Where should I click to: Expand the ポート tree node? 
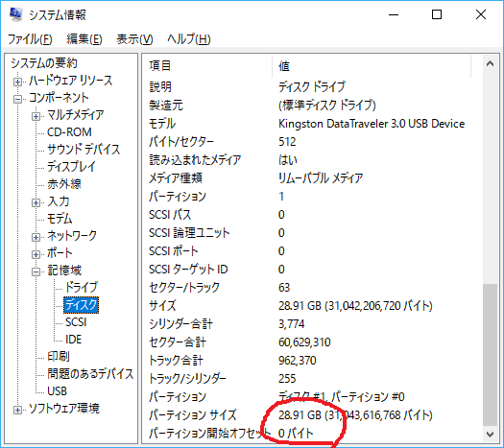(x=36, y=254)
